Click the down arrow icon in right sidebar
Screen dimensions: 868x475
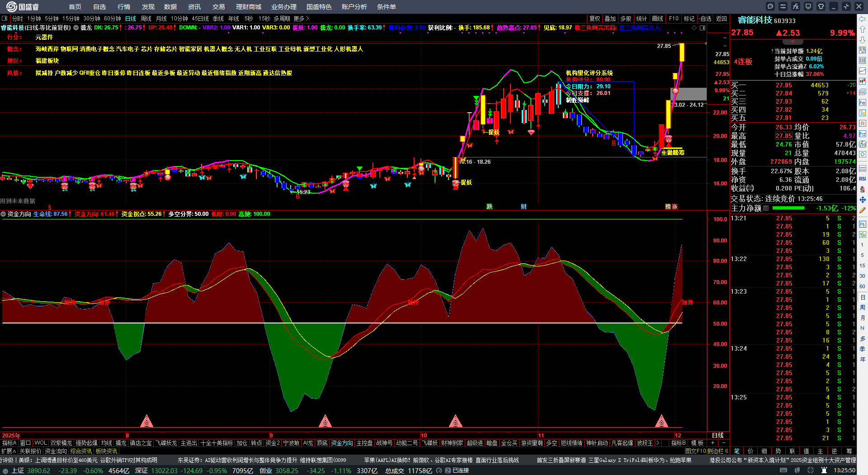click(863, 40)
